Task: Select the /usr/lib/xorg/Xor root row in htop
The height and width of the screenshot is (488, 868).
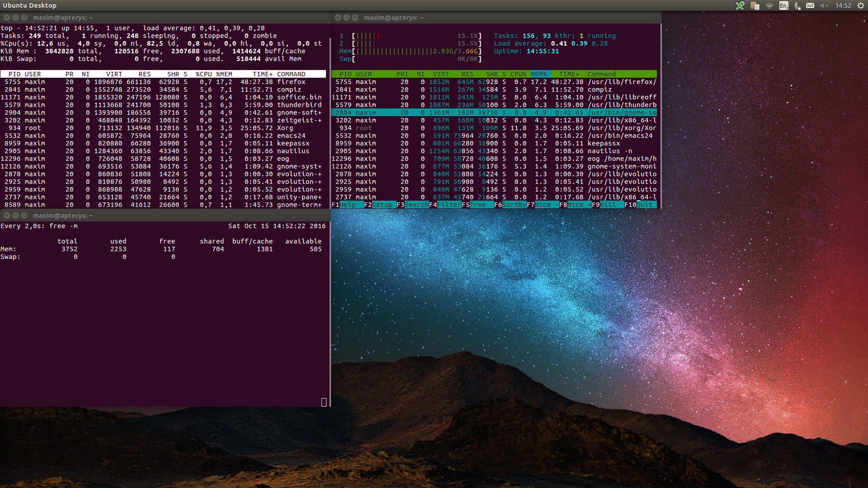Action: 494,128
